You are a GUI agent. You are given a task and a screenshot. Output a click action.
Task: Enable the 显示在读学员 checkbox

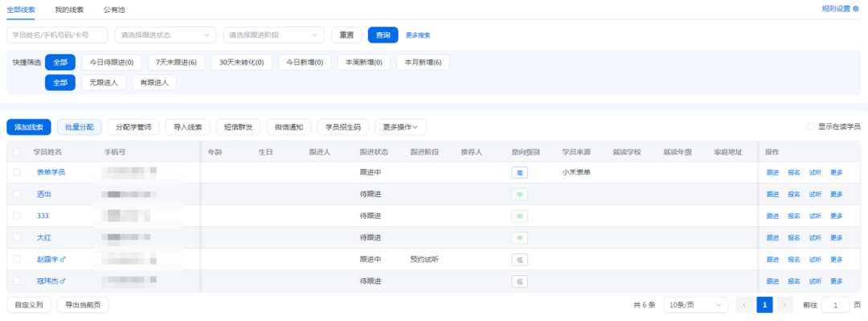810,126
